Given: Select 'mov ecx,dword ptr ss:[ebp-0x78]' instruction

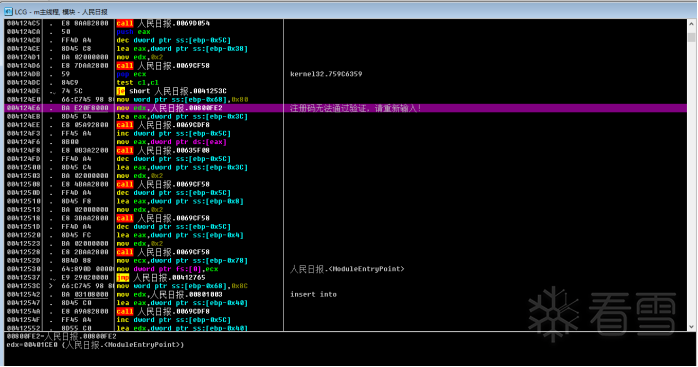Looking at the screenshot, I should [x=182, y=261].
